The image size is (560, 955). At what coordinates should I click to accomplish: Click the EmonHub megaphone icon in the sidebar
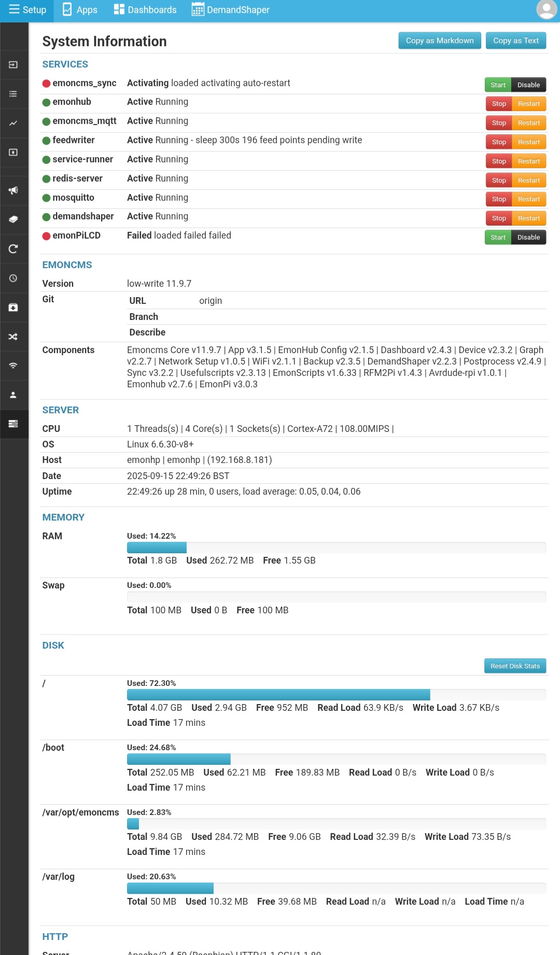[x=13, y=190]
